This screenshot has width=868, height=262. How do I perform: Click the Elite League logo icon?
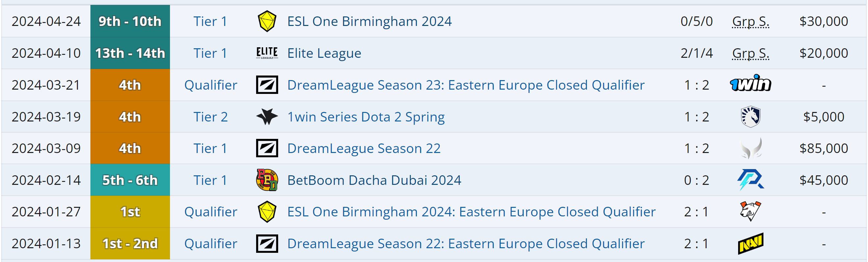267,53
